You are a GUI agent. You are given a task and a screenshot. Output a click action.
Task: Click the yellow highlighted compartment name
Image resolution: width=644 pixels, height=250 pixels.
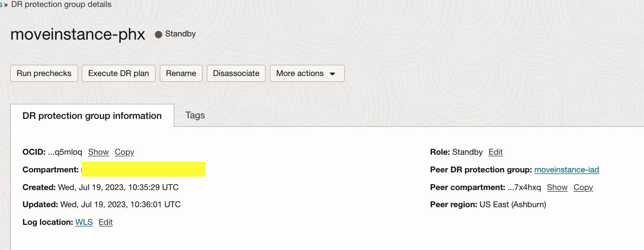pos(143,170)
